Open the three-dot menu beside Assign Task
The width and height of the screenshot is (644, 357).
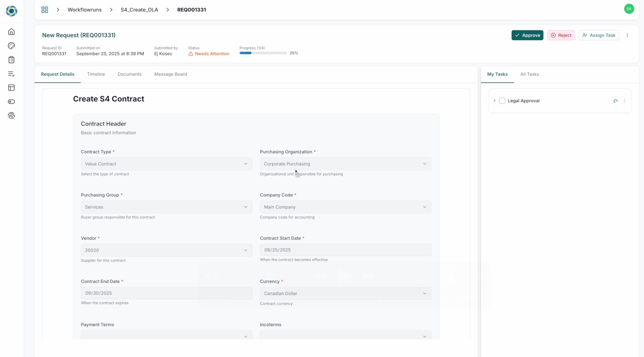[627, 35]
